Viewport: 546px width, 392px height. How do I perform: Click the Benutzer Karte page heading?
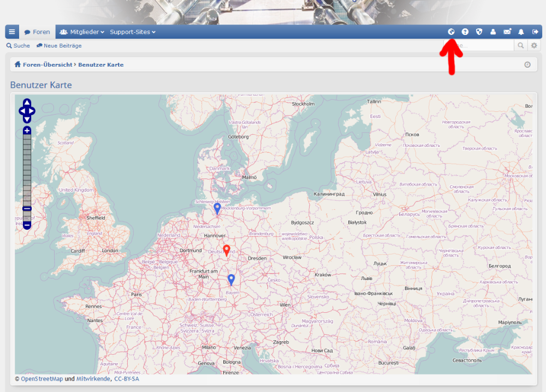pyautogui.click(x=41, y=85)
